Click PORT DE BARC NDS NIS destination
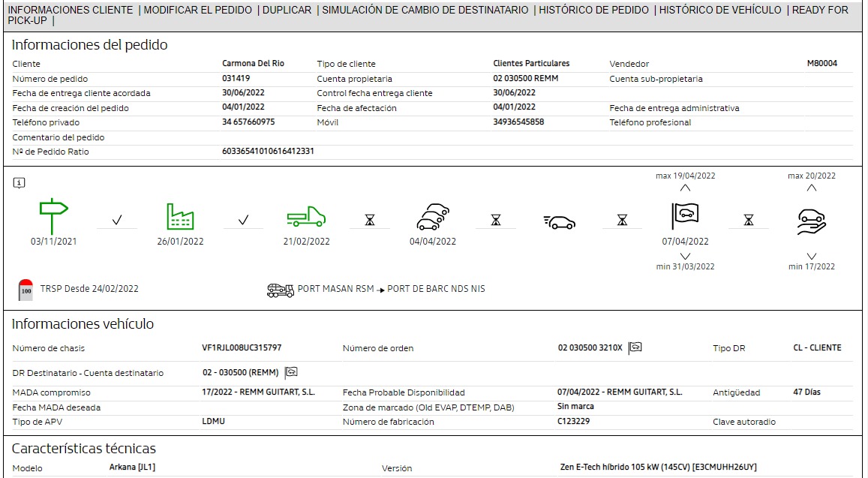This screenshot has width=868, height=478. pyautogui.click(x=436, y=289)
